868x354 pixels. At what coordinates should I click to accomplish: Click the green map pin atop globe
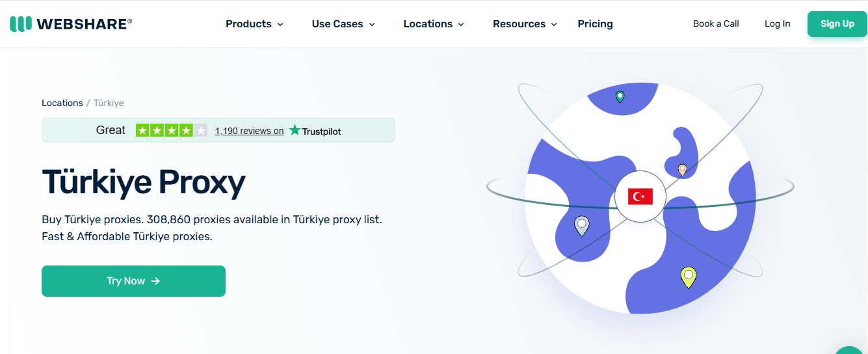pyautogui.click(x=620, y=97)
